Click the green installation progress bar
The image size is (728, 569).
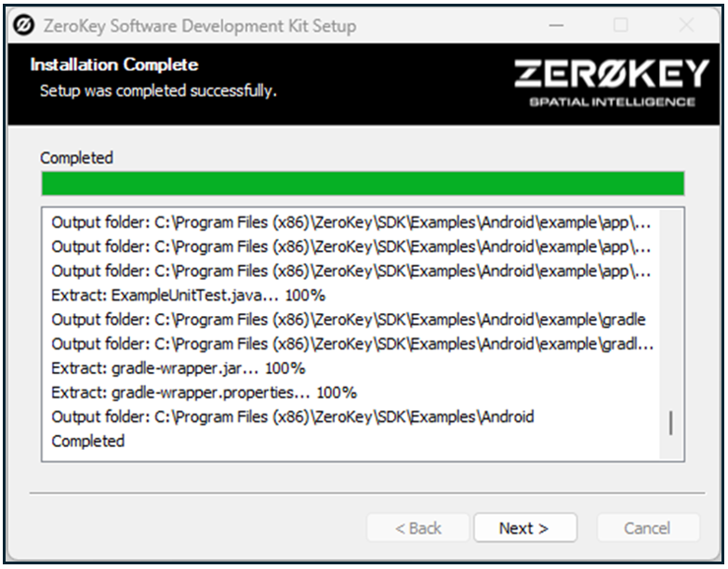click(363, 183)
